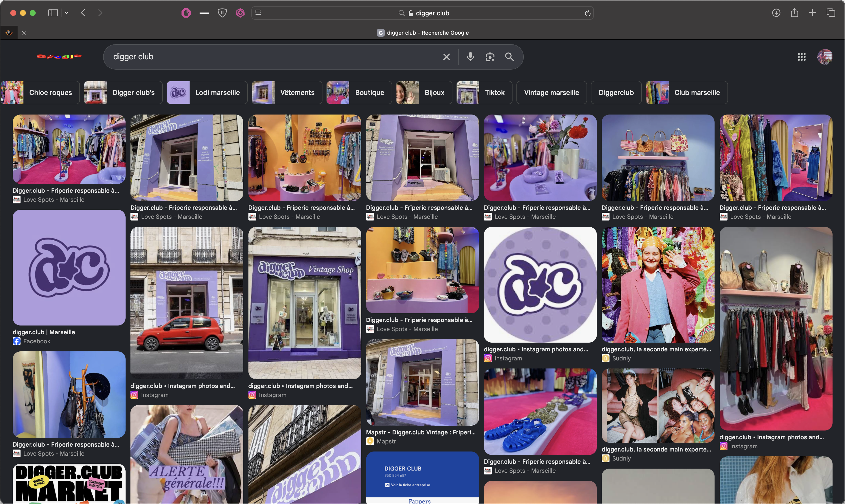The height and width of the screenshot is (504, 845).
Task: Go forward to the next page
Action: (100, 13)
